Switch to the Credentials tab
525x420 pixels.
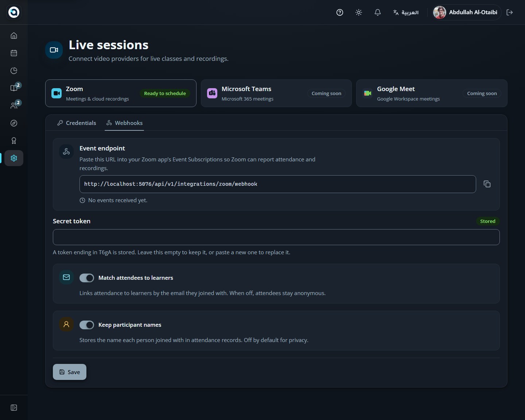coord(77,123)
